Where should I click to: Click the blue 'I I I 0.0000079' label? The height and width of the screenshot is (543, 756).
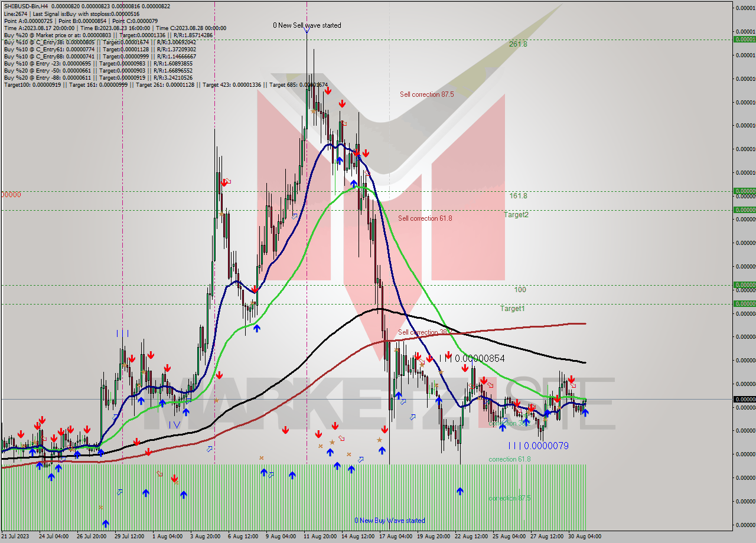(x=538, y=446)
